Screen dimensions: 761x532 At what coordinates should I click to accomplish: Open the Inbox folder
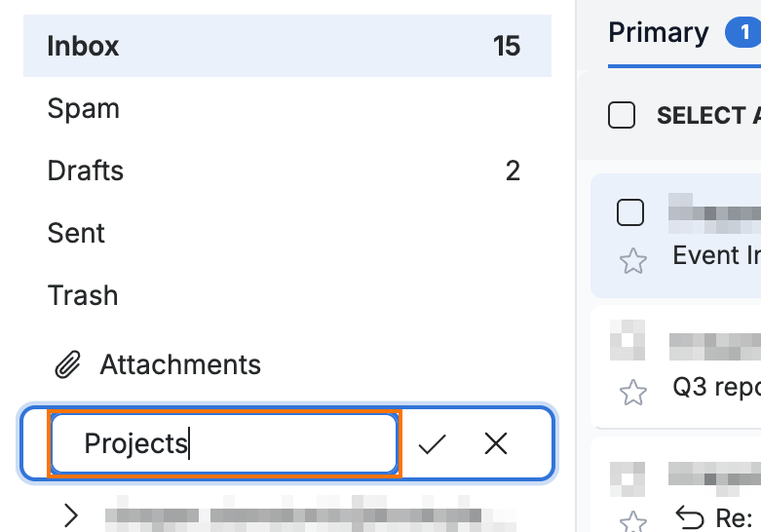point(287,46)
